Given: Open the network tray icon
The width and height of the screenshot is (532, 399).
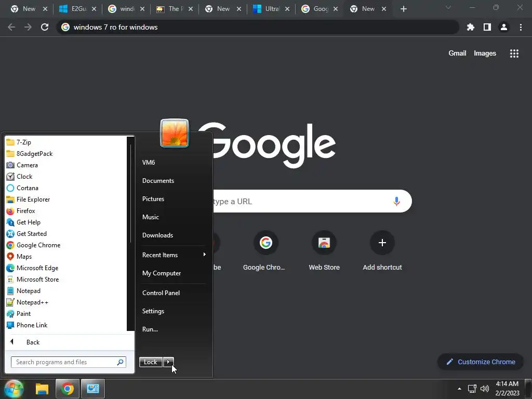Looking at the screenshot, I should click(472, 389).
